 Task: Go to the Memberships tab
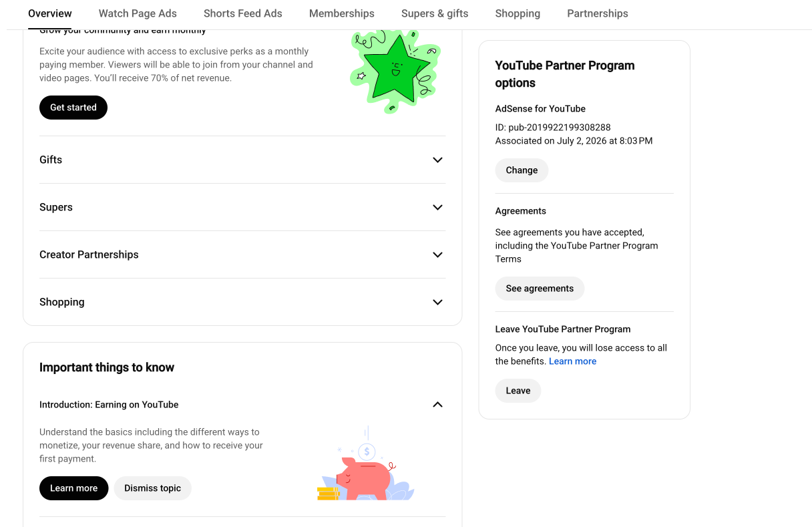[x=342, y=13]
